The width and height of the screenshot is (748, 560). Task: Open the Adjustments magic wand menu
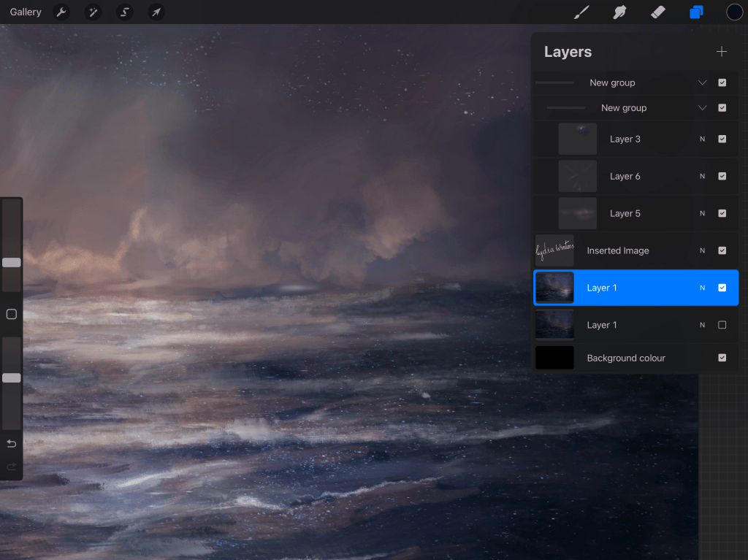click(93, 12)
